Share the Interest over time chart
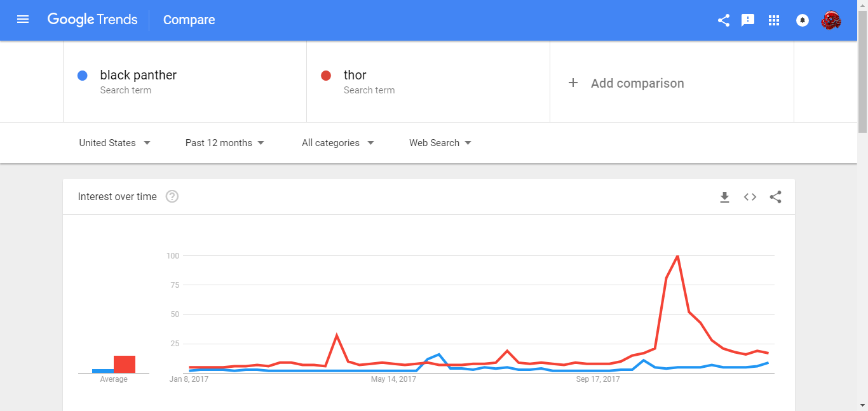868x411 pixels. (775, 197)
